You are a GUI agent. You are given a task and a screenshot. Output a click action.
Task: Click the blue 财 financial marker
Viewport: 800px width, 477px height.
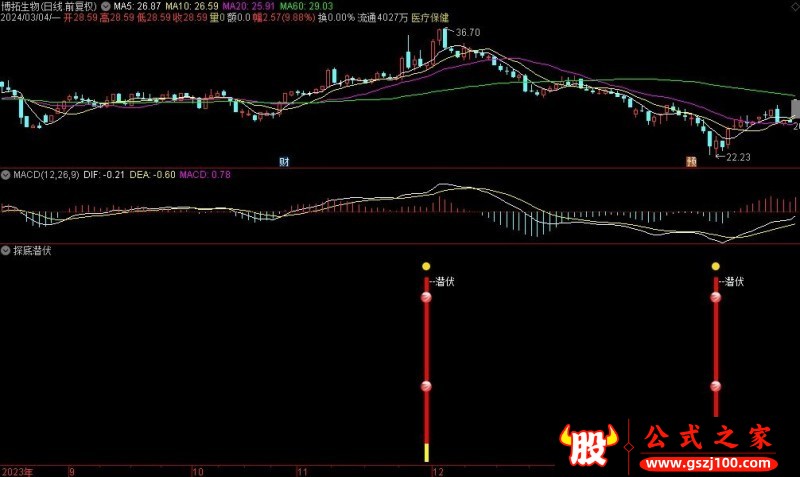click(x=284, y=161)
